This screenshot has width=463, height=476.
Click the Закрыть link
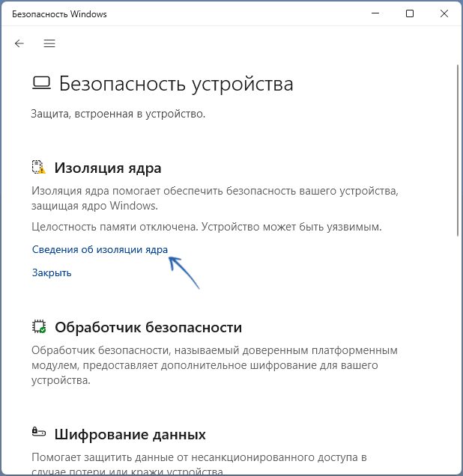point(52,272)
